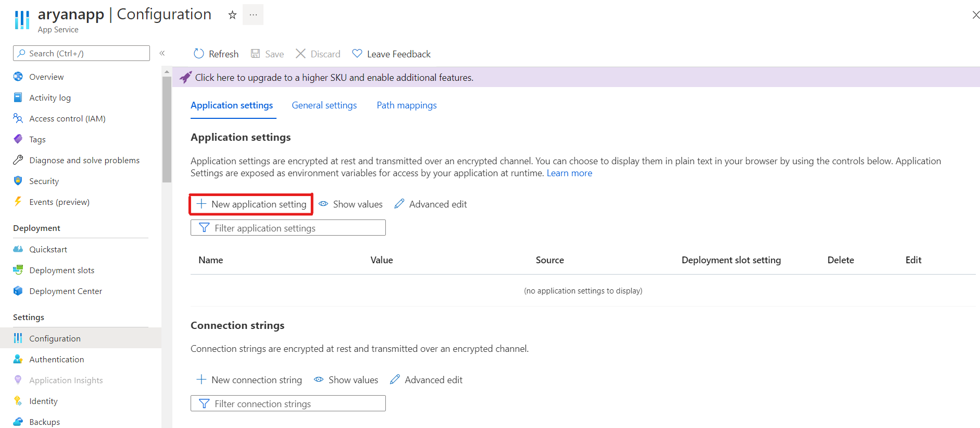Click the Authentication user icon
980x428 pixels.
pyautogui.click(x=18, y=359)
